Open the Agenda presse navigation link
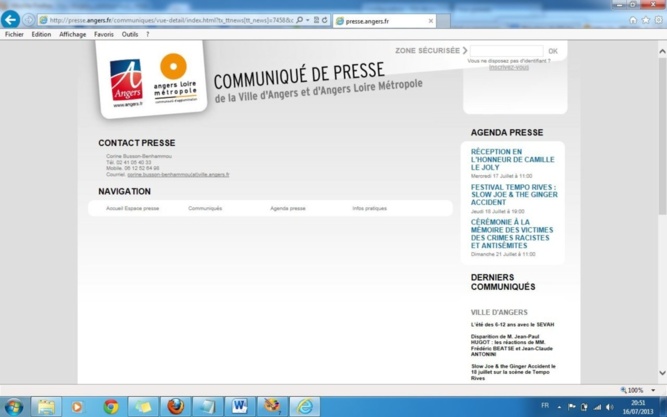667x417 pixels. point(288,208)
